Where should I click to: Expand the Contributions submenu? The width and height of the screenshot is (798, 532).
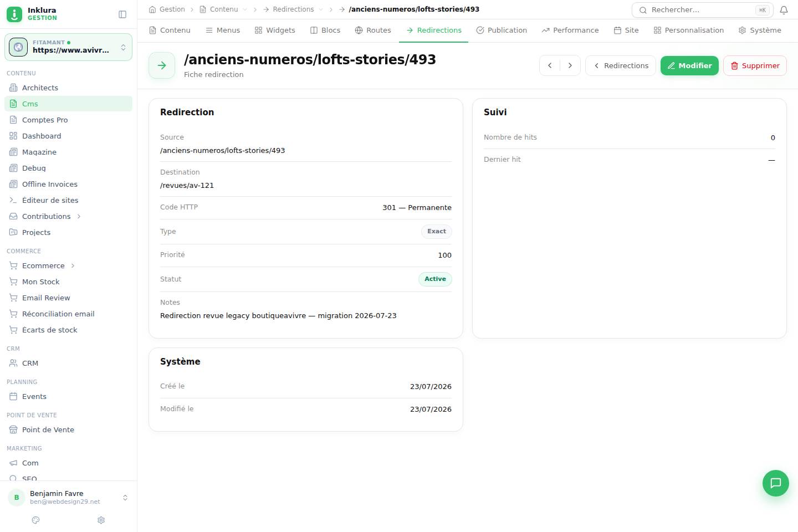click(x=79, y=216)
